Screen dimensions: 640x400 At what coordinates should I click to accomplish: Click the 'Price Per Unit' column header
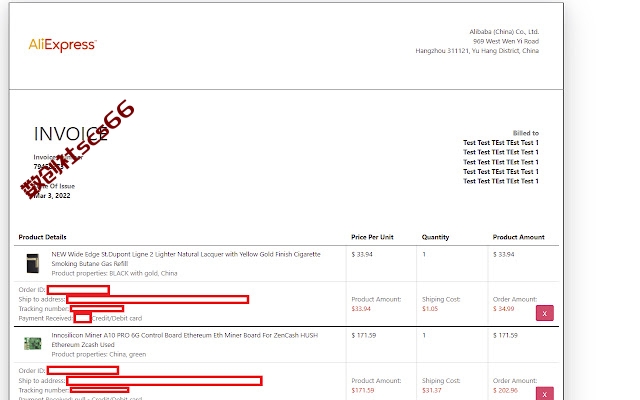point(372,237)
